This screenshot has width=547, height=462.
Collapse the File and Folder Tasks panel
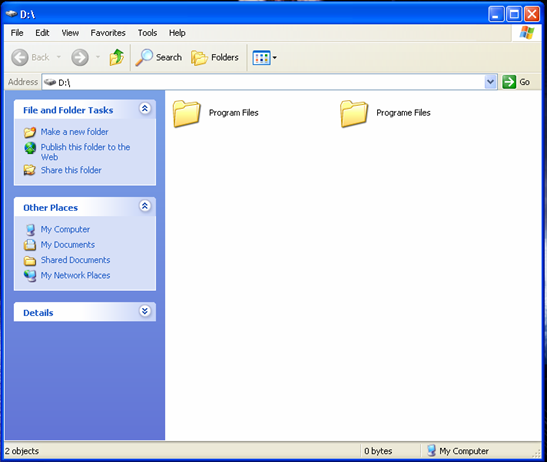pos(145,109)
